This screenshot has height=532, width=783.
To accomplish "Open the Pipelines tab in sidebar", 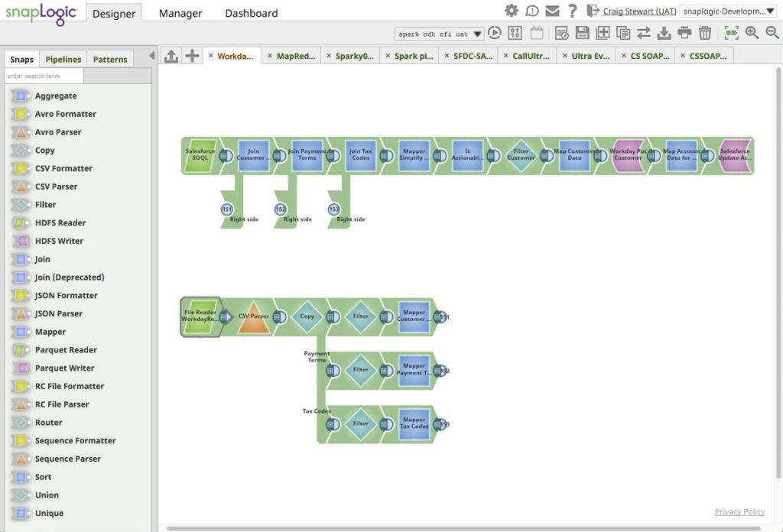I will pyautogui.click(x=63, y=60).
